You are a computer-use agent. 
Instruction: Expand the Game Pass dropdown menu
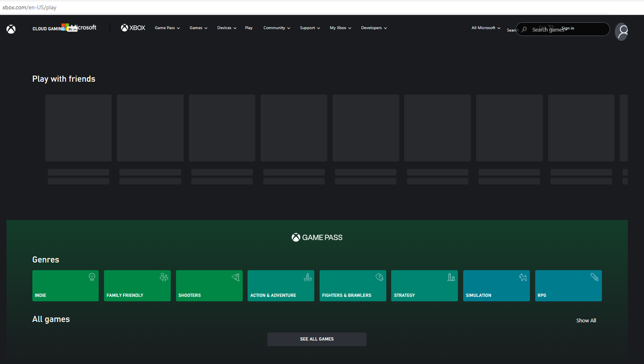click(x=167, y=28)
